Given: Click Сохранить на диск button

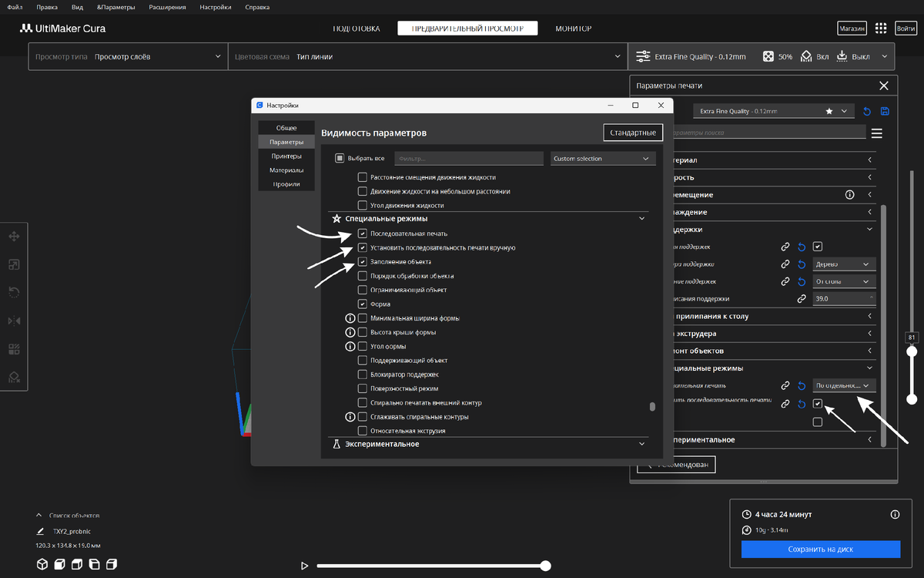Looking at the screenshot, I should (x=821, y=549).
